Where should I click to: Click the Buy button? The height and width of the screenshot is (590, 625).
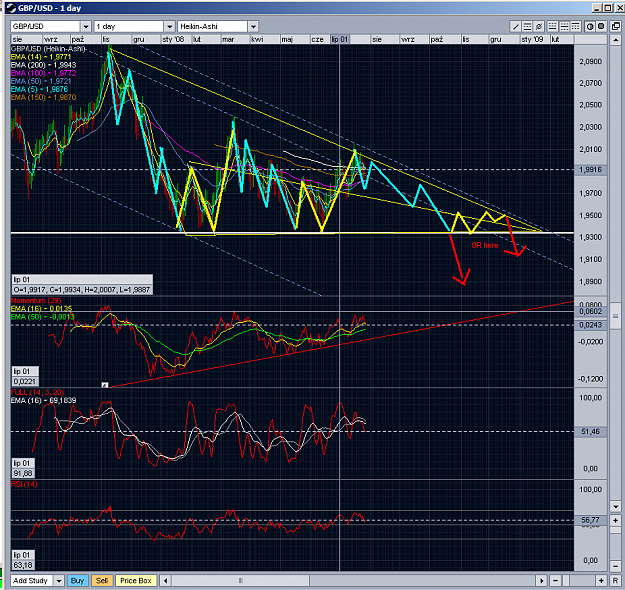pos(77,580)
